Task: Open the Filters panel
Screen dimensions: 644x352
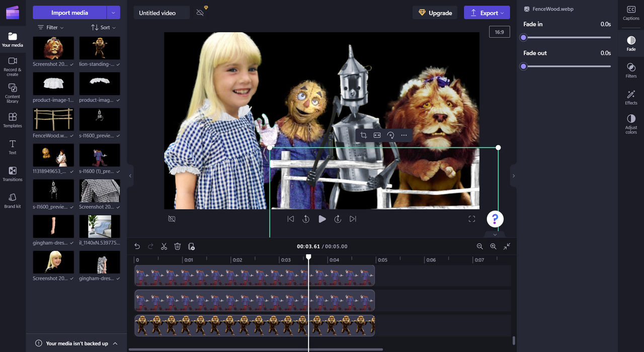Action: click(x=631, y=70)
